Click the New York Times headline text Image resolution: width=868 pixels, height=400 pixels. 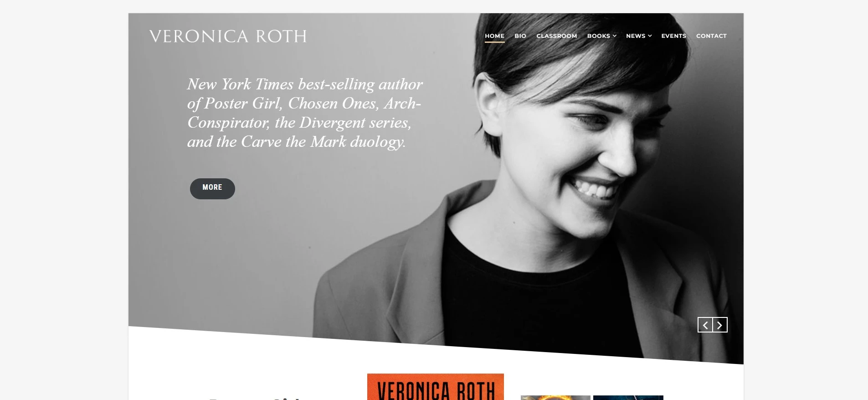pyautogui.click(x=305, y=113)
